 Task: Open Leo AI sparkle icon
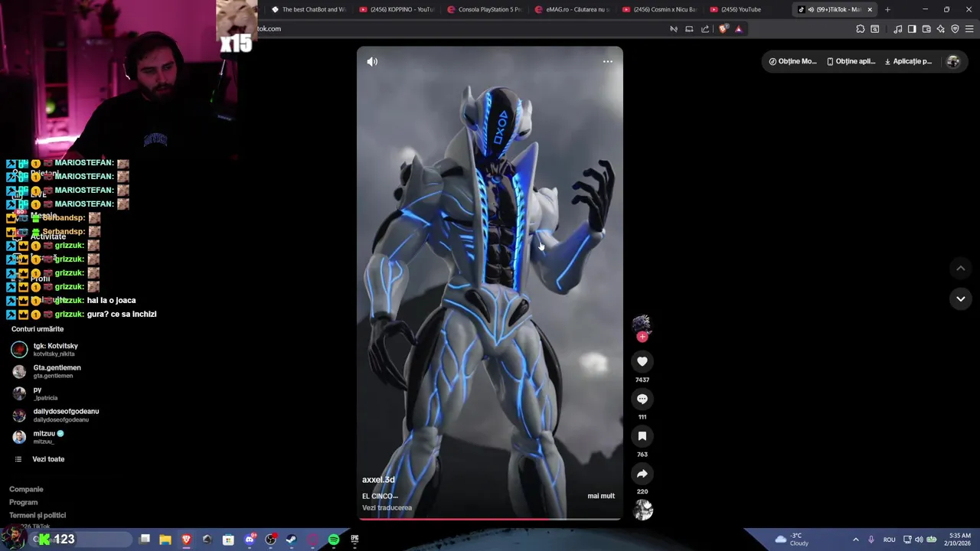pyautogui.click(x=940, y=29)
